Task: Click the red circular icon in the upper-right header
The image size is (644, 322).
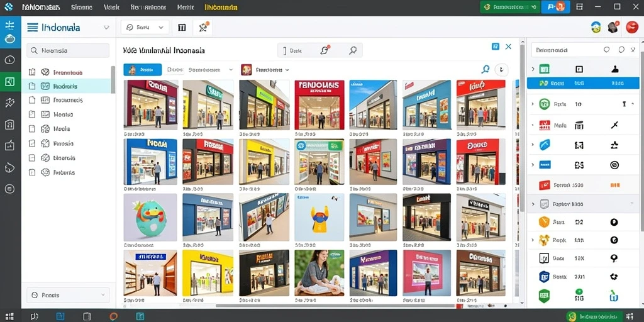Action: [x=632, y=28]
